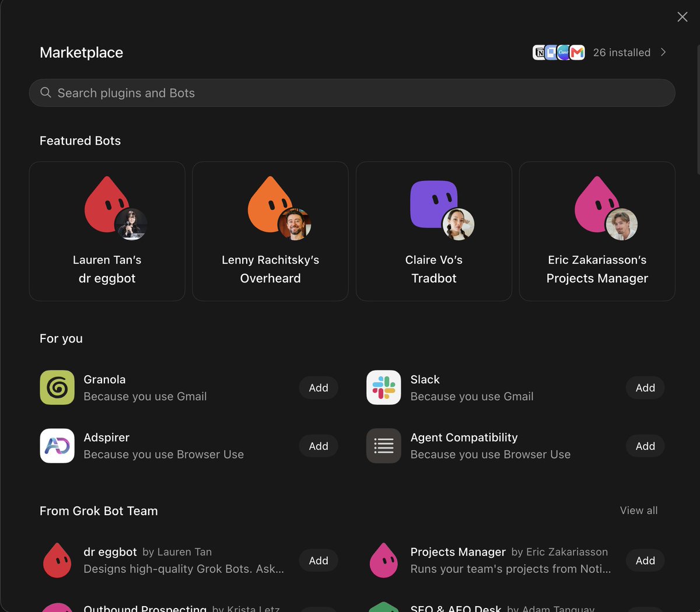The height and width of the screenshot is (612, 700).
Task: Open Lenny Rachitsky's Overheard card
Action: tap(270, 231)
